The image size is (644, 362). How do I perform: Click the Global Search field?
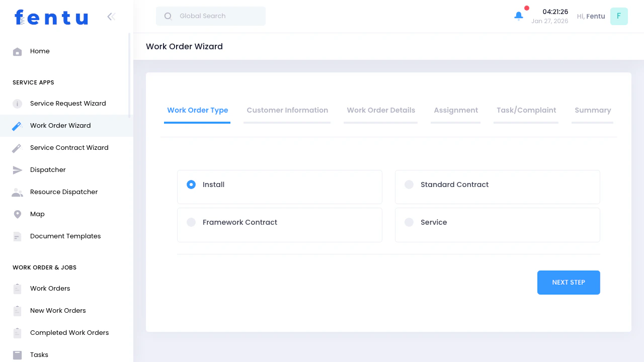pos(210,16)
